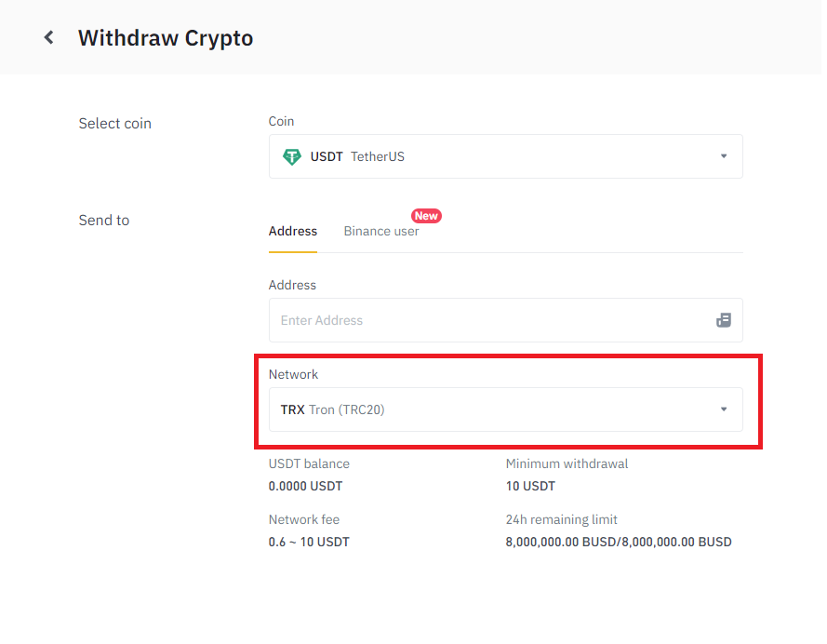Click the 24h remaining limit label

click(x=561, y=519)
